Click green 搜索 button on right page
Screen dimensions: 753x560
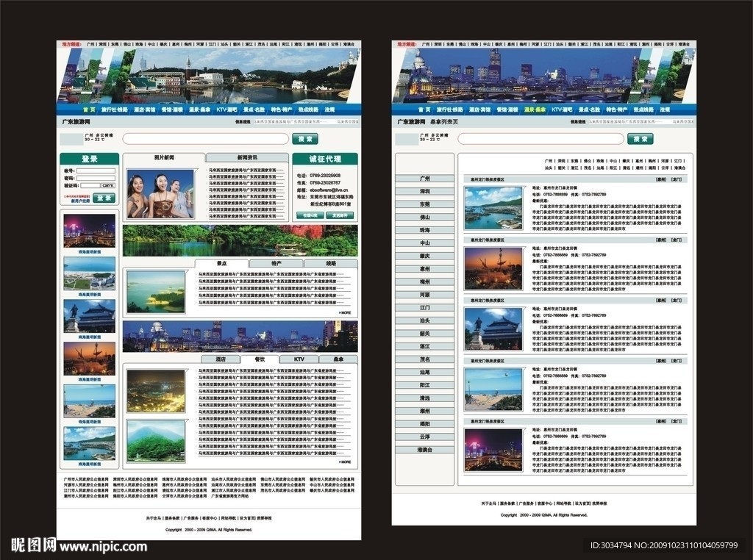click(640, 139)
